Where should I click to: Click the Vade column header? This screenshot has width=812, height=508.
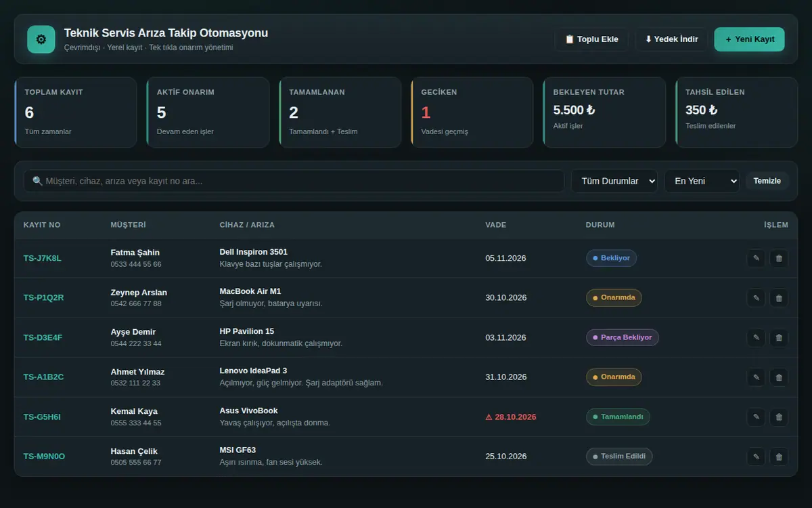496,225
